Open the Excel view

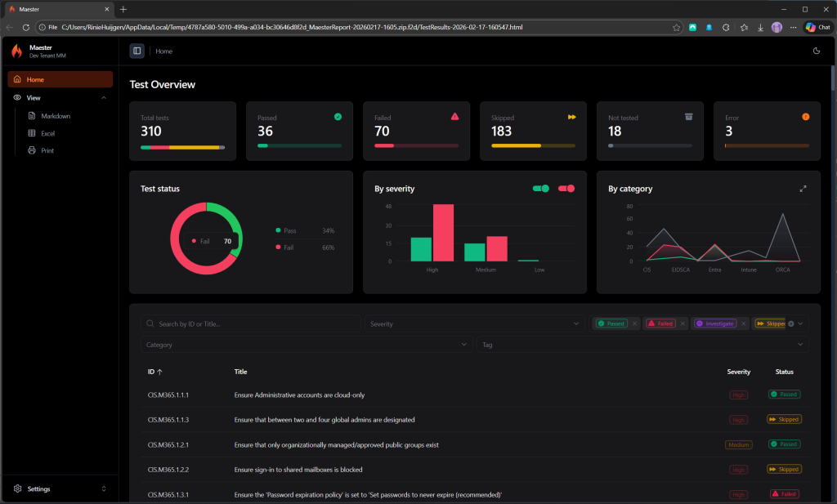47,133
